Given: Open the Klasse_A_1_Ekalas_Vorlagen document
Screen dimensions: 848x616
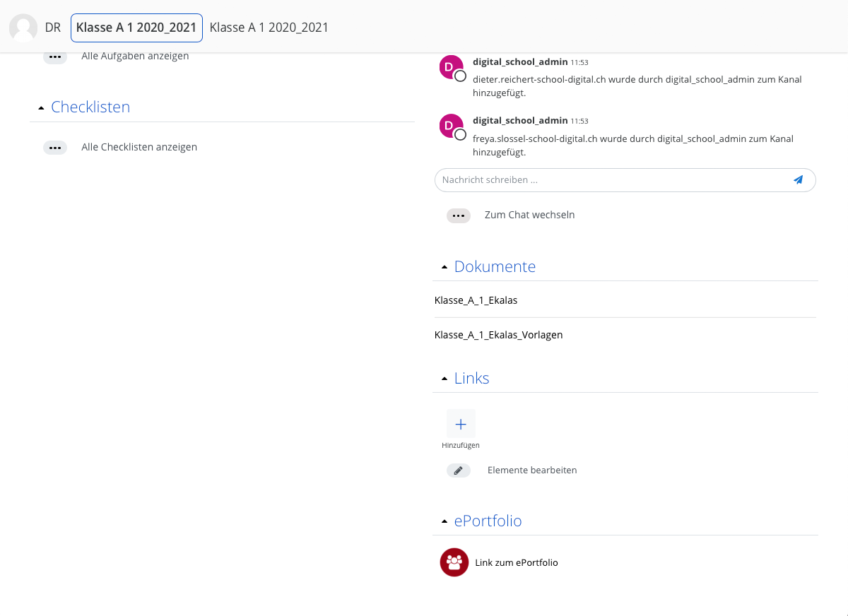Looking at the screenshot, I should tap(499, 335).
